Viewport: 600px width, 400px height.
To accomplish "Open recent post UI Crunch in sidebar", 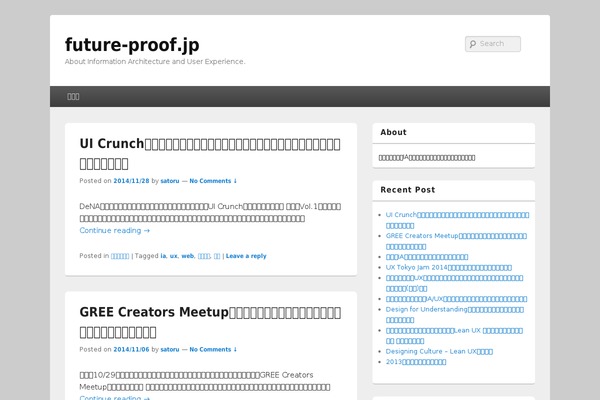I will 457,220.
